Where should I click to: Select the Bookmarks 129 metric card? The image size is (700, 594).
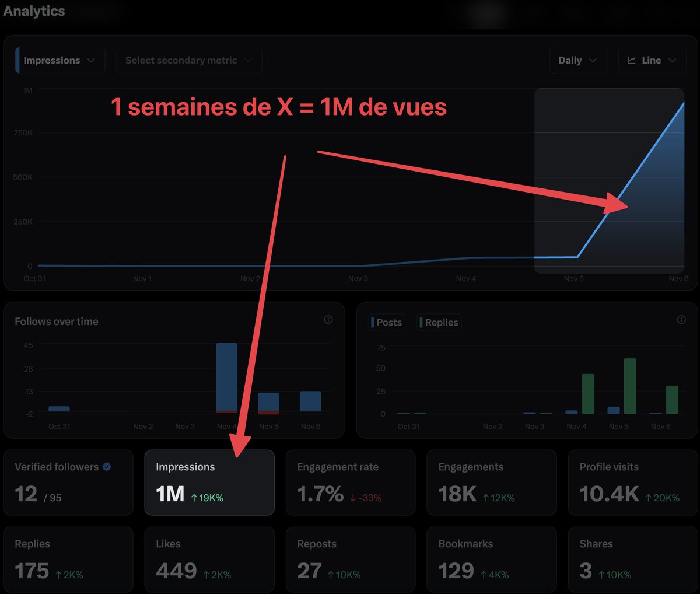[x=492, y=560]
